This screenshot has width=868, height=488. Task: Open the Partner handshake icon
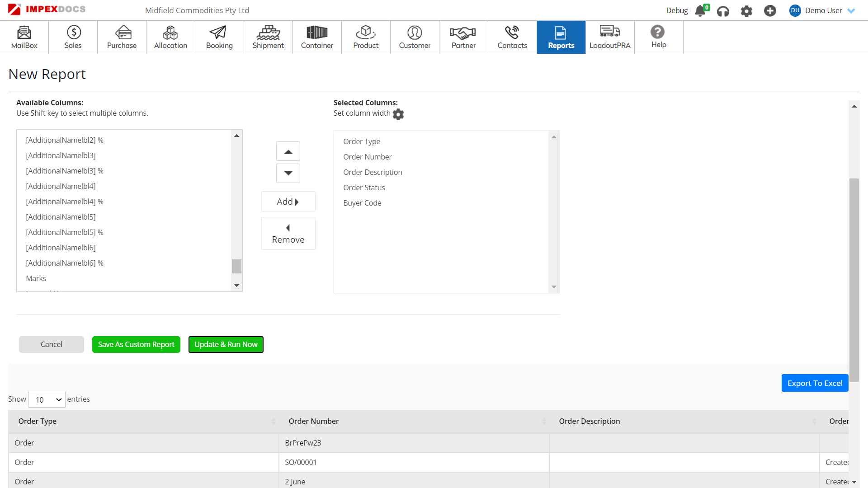463,33
